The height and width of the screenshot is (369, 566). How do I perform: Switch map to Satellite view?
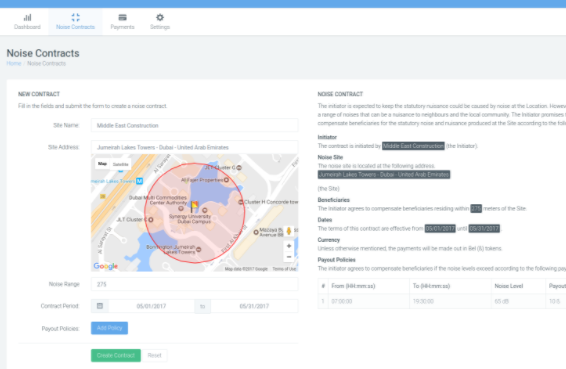click(121, 164)
